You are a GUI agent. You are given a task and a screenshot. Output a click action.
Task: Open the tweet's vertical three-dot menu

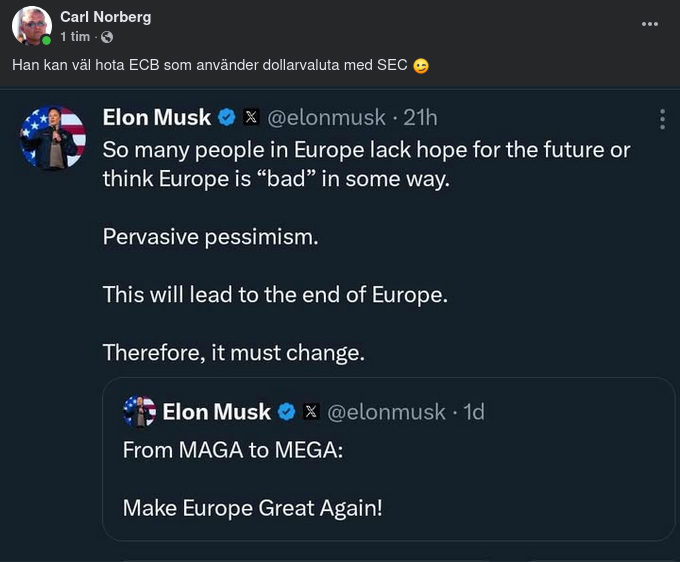[662, 120]
